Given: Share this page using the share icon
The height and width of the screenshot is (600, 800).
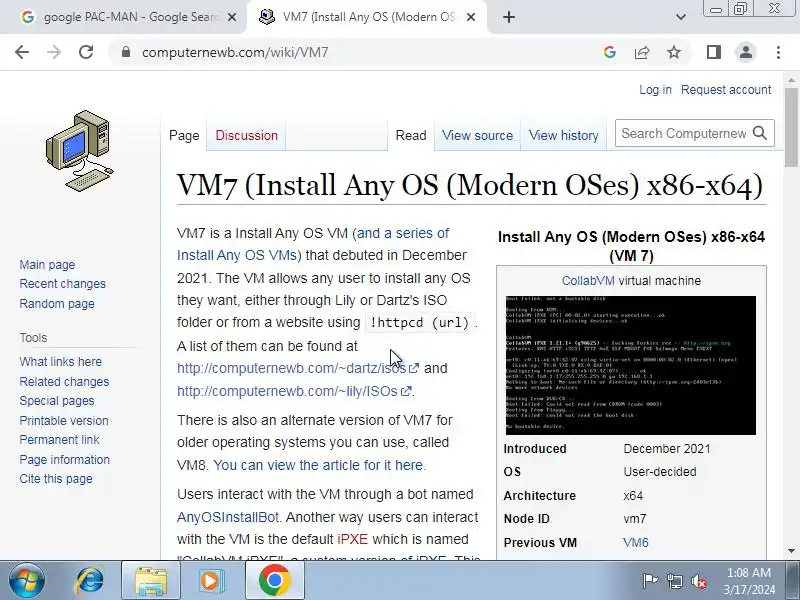Looking at the screenshot, I should (642, 52).
